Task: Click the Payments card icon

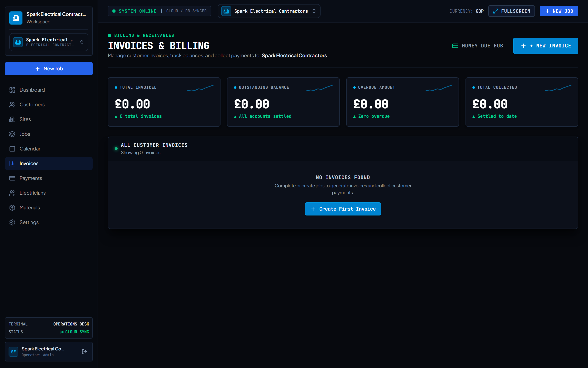Action: [12, 178]
